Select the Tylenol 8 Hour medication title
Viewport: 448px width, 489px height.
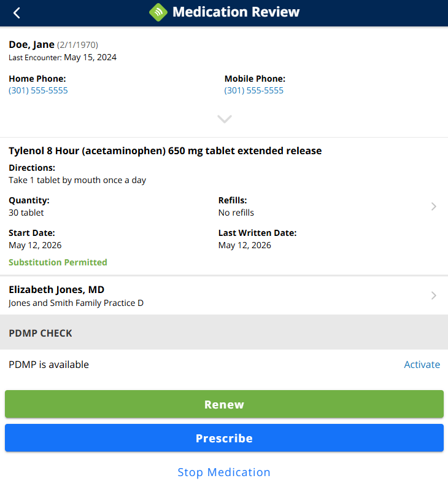(x=165, y=151)
